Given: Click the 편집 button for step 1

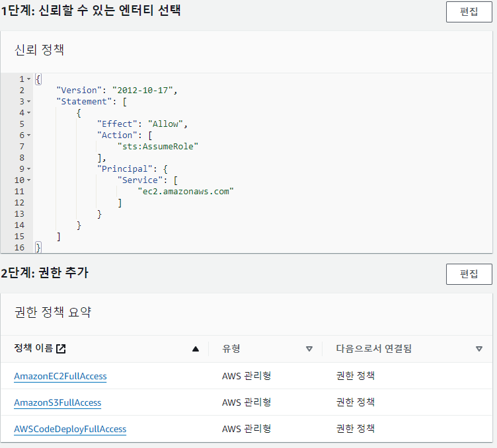Looking at the screenshot, I should (x=469, y=12).
